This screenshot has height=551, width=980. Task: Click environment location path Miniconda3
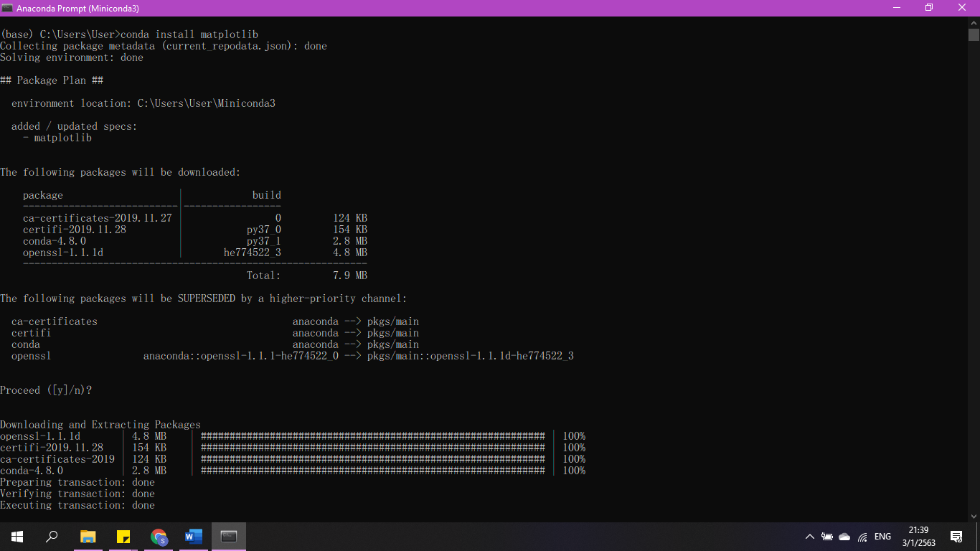pyautogui.click(x=207, y=103)
